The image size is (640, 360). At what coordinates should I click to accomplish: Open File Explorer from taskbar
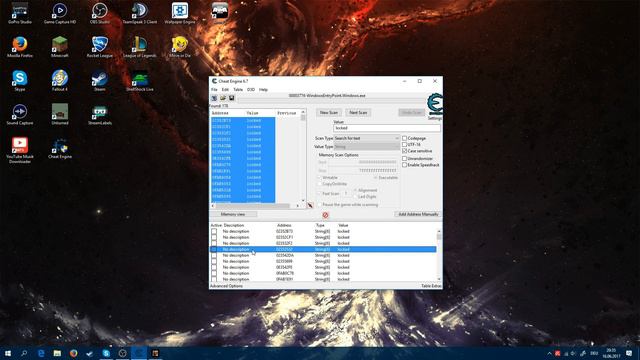click(x=57, y=353)
